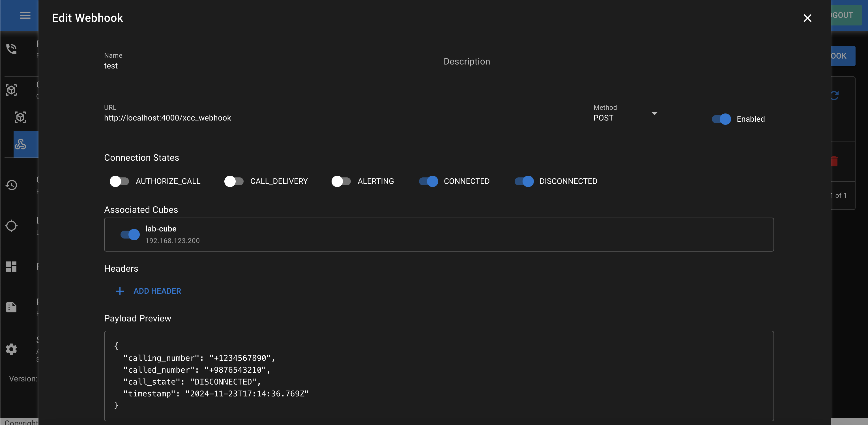Click the Connection States heading
Image resolution: width=868 pixels, height=425 pixels.
point(141,158)
